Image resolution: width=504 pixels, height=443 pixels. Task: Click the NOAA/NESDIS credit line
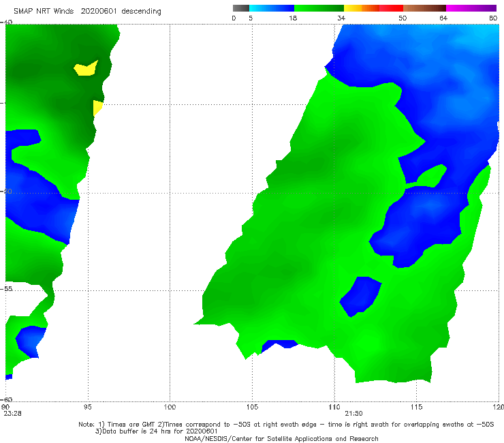(x=281, y=438)
